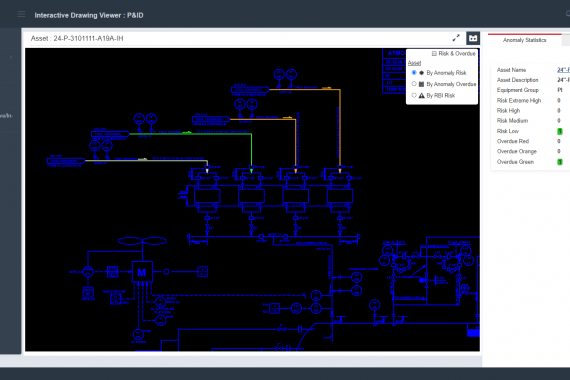Viewport: 570px width, 380px height.
Task: Click the green highlighted pipeline in drawing
Action: 190,134
